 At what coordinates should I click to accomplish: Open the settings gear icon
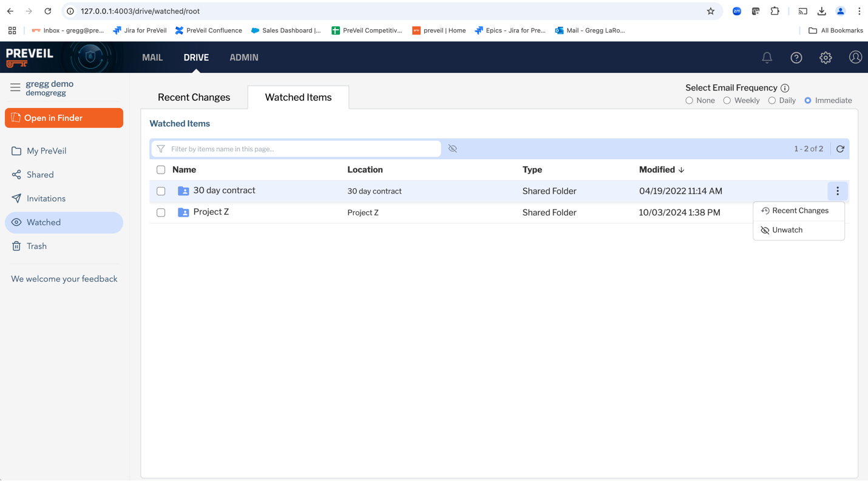826,58
